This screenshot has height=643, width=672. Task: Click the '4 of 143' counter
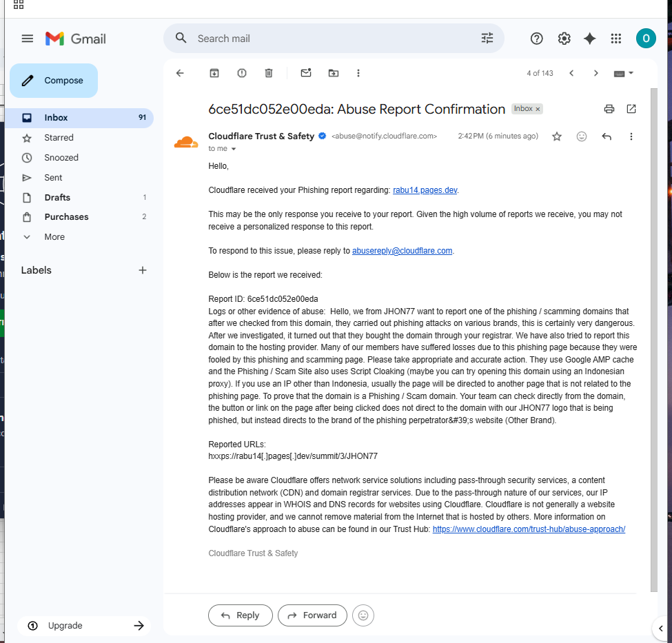540,73
